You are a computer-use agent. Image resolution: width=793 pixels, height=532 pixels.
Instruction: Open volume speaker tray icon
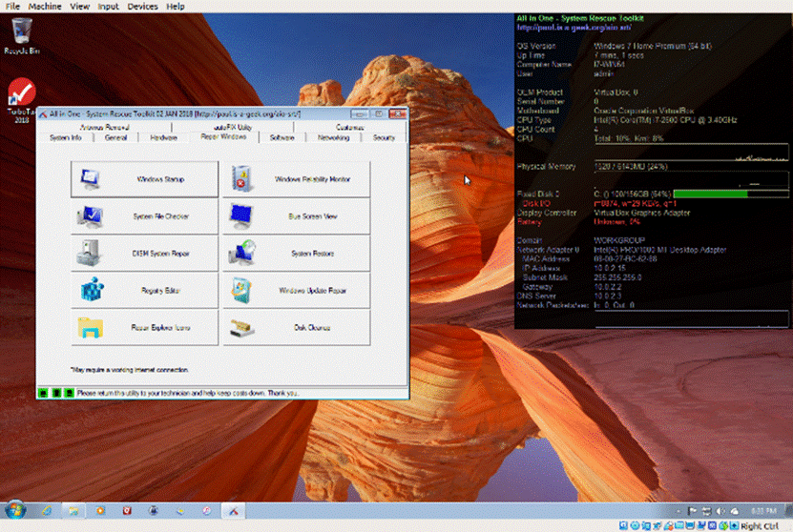(x=720, y=511)
